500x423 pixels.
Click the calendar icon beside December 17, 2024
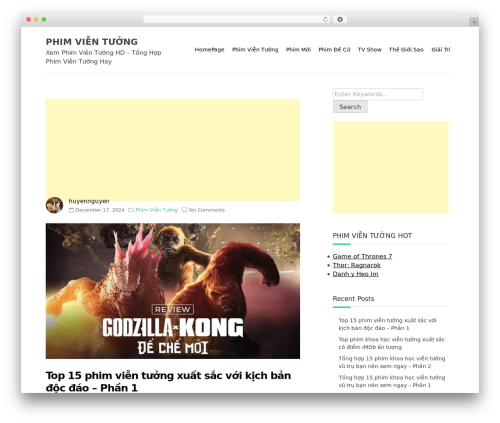[x=71, y=210]
